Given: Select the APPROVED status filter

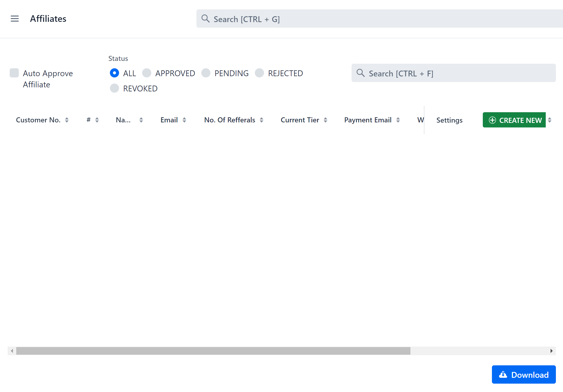Looking at the screenshot, I should coord(147,73).
